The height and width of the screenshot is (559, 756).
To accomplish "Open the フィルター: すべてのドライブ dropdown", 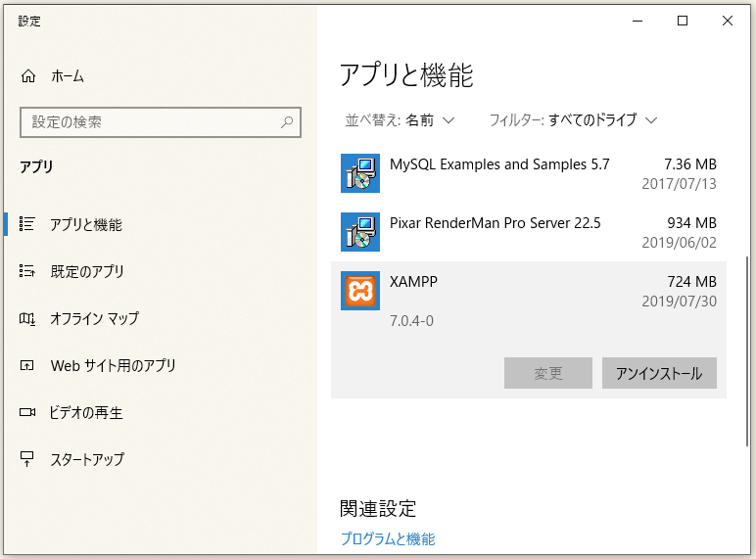I will (573, 120).
